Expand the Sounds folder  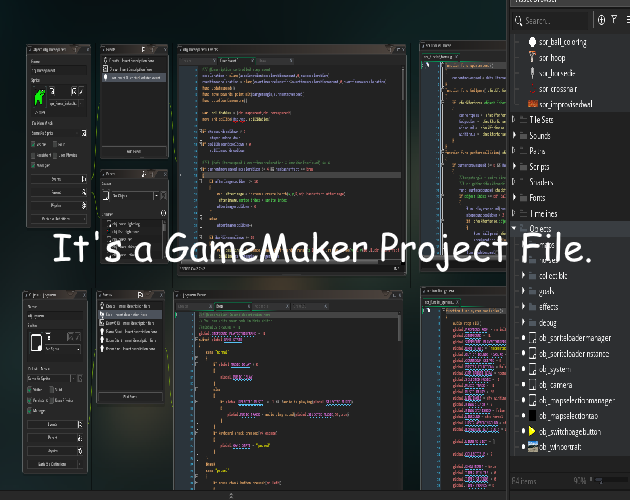514,135
